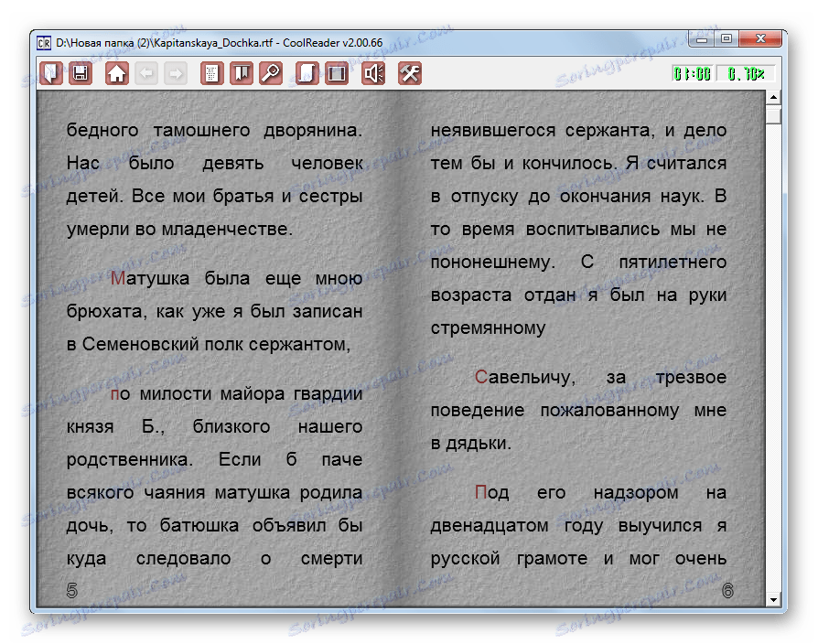
Task: Save the document via the floppy disk icon
Action: [x=81, y=73]
